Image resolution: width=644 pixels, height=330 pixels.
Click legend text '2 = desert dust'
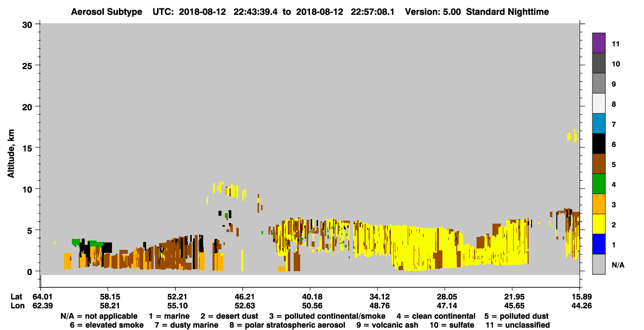[229, 316]
